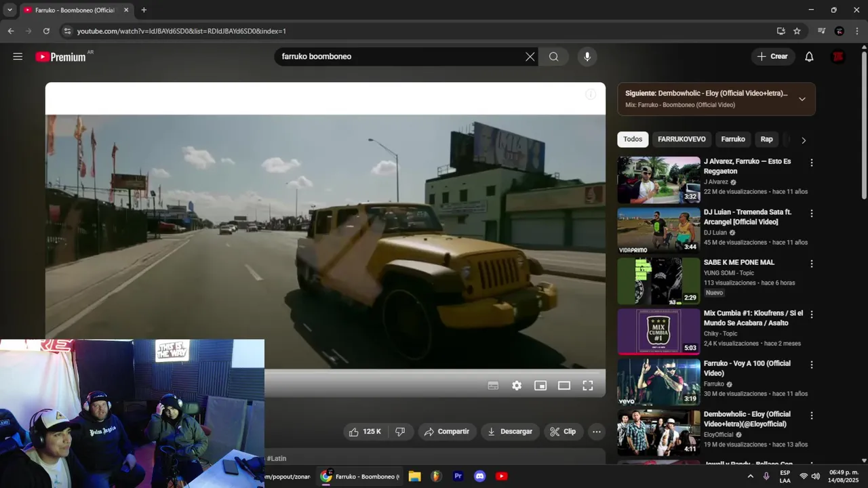Open the notifications bell
This screenshot has height=488, width=868.
point(809,57)
